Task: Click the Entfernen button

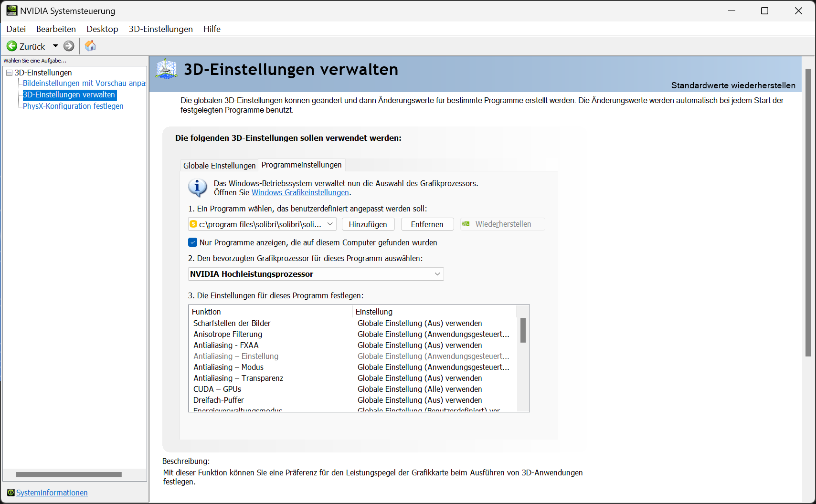Action: click(x=427, y=224)
